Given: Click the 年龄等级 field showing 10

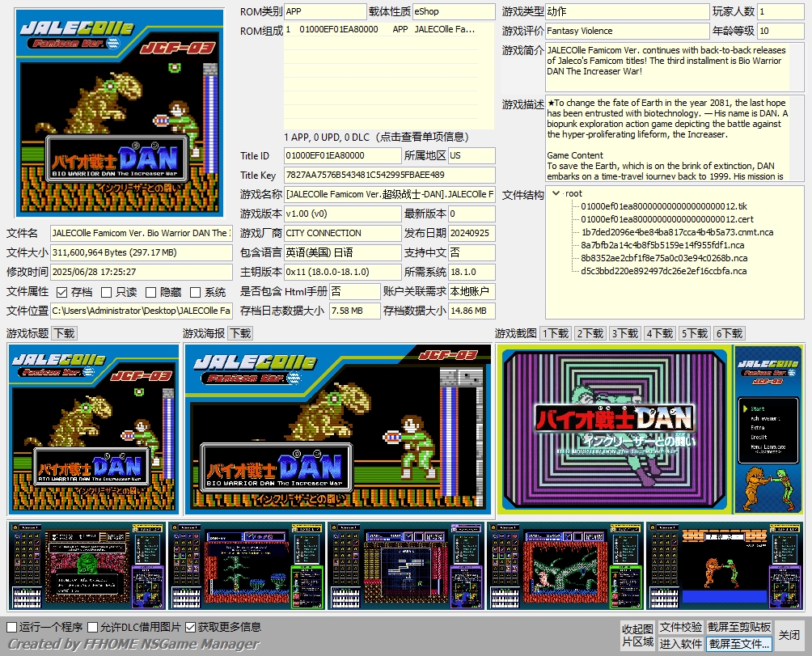Looking at the screenshot, I should tap(781, 31).
